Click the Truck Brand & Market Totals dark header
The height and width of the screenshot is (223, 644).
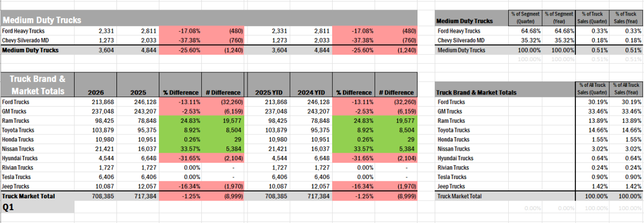point(36,85)
